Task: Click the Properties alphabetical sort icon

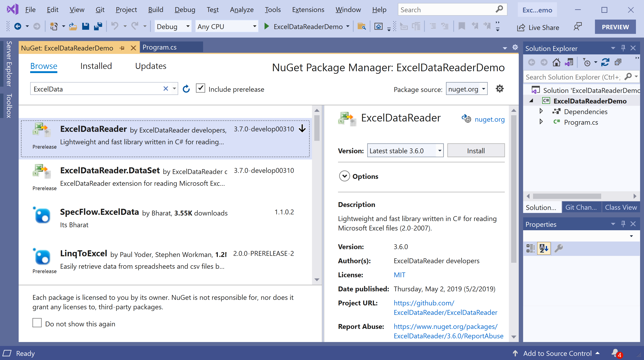Action: tap(544, 248)
